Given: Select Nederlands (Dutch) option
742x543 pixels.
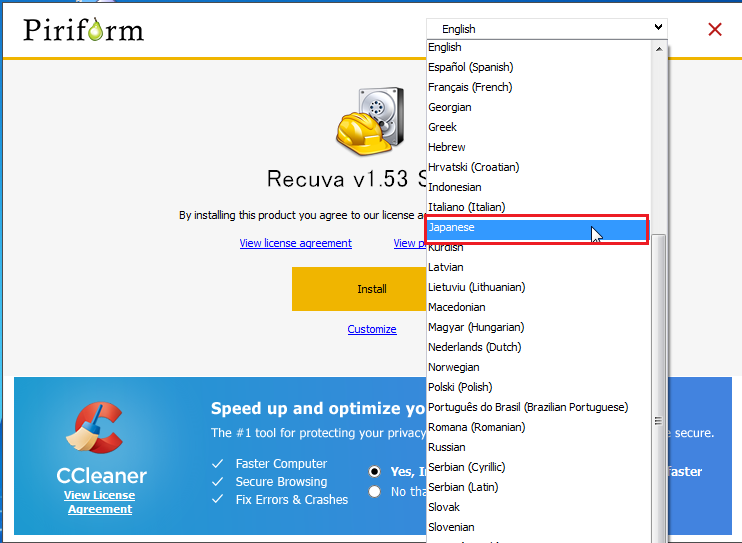Looking at the screenshot, I should [x=539, y=347].
